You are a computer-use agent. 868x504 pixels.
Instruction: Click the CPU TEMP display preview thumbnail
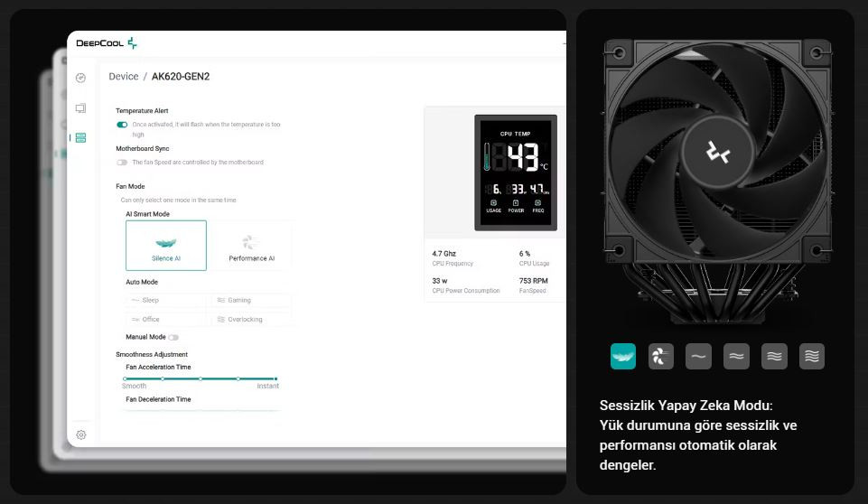click(516, 173)
